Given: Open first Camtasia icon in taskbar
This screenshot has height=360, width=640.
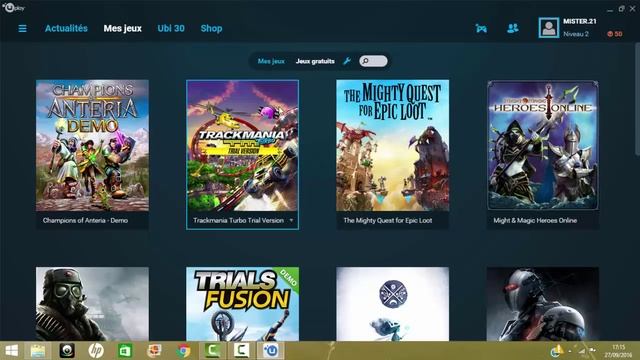Looking at the screenshot, I should click(212, 351).
